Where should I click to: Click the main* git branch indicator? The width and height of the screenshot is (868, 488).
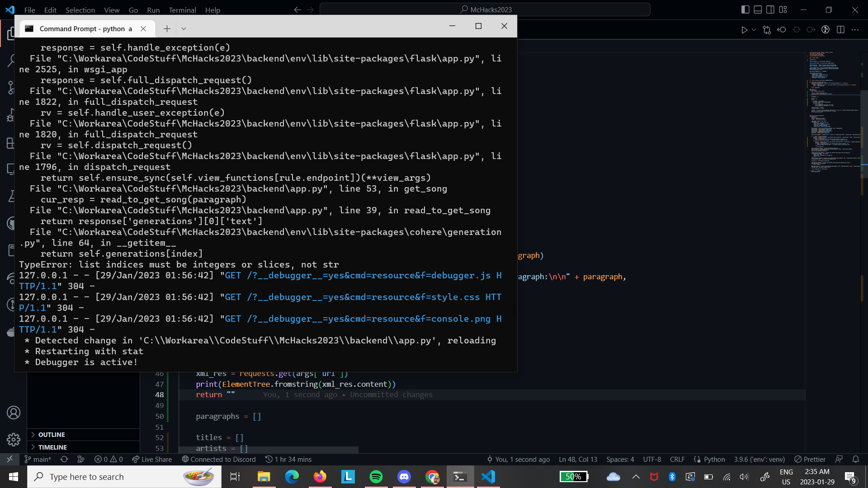click(x=38, y=460)
